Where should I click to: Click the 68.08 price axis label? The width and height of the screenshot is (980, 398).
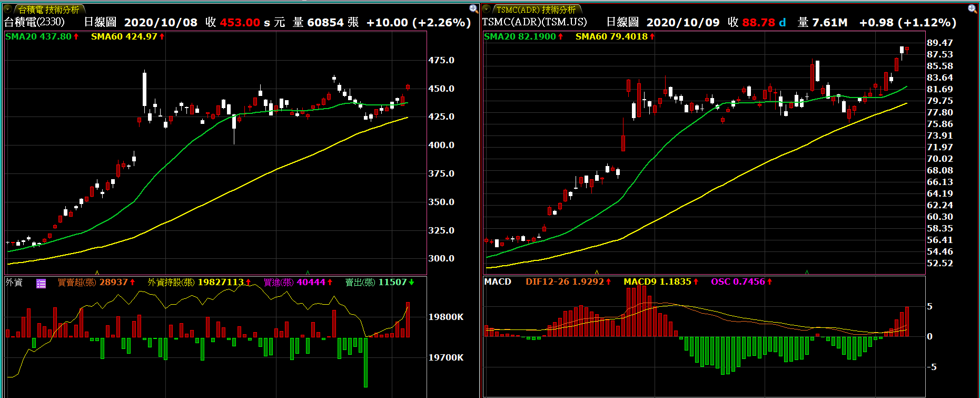[940, 170]
